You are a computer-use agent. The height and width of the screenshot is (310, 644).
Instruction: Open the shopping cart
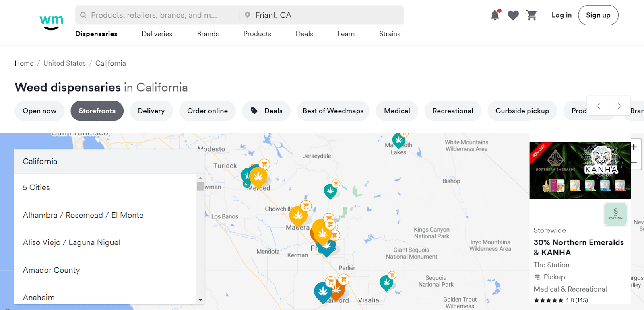532,15
